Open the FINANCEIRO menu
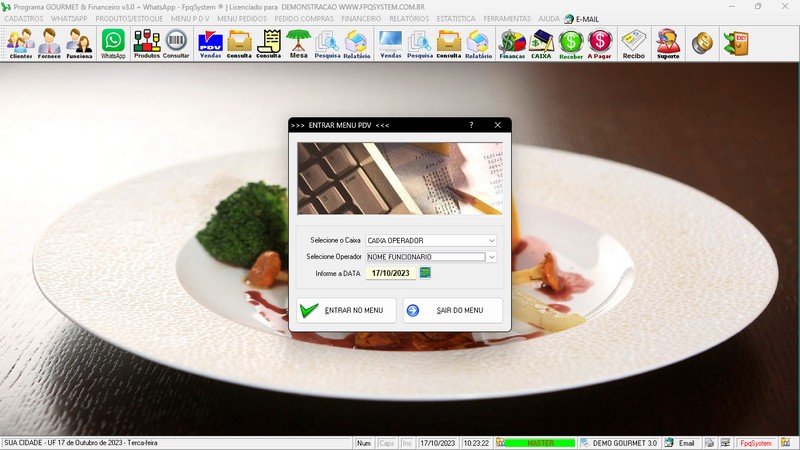800x450 pixels. coord(361,19)
